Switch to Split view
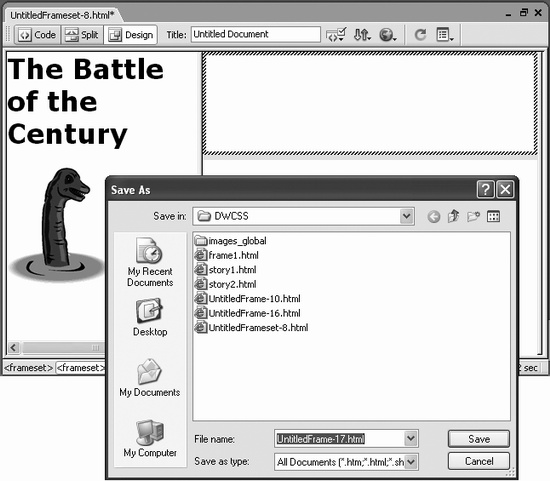The height and width of the screenshot is (481, 550). pos(82,35)
